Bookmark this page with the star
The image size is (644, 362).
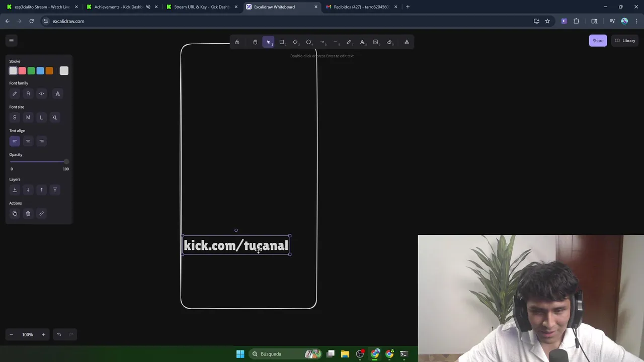(547, 21)
